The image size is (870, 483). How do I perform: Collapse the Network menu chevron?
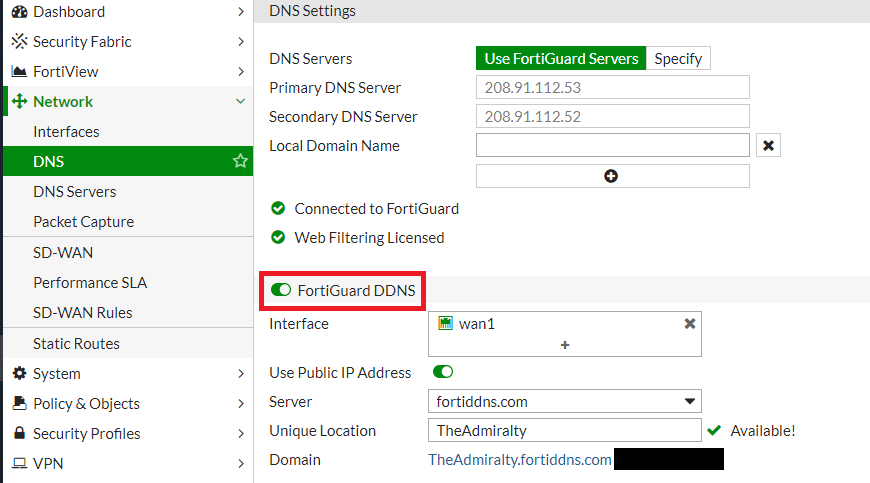240,101
